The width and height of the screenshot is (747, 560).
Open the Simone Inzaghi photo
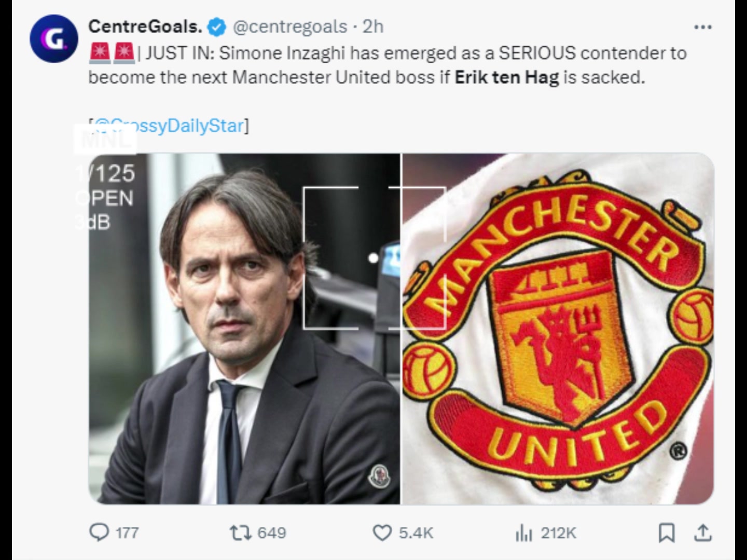click(x=244, y=328)
